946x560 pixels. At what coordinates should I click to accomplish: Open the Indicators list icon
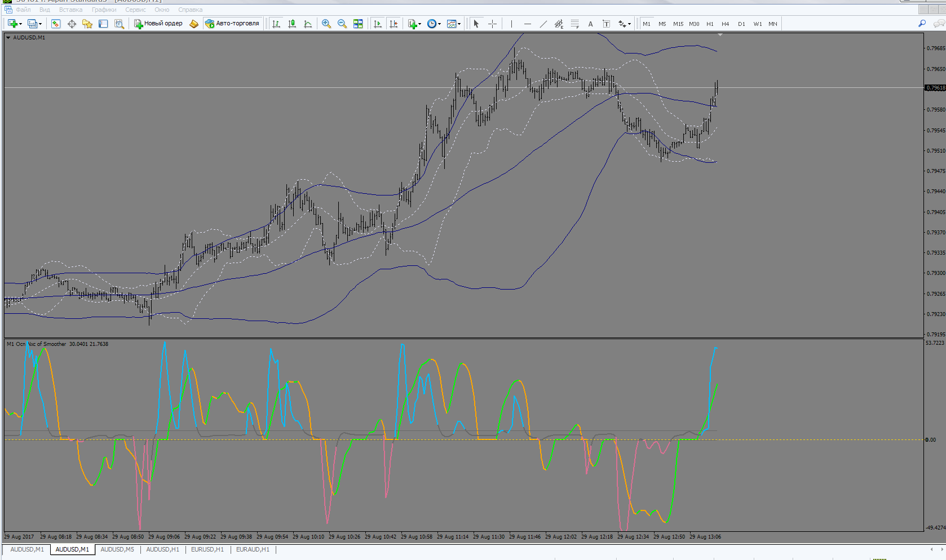(x=412, y=24)
